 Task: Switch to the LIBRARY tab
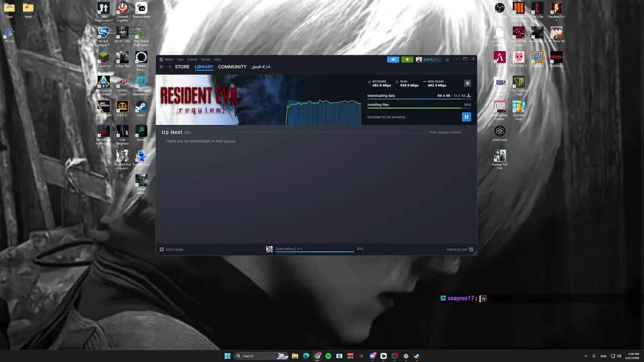click(204, 67)
